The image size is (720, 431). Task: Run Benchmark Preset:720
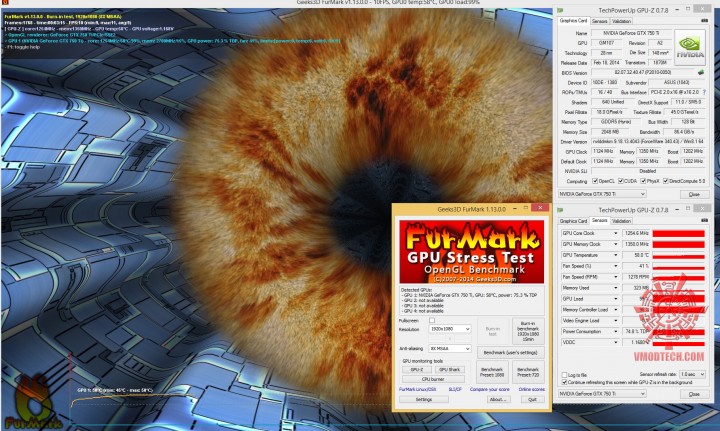tap(528, 372)
